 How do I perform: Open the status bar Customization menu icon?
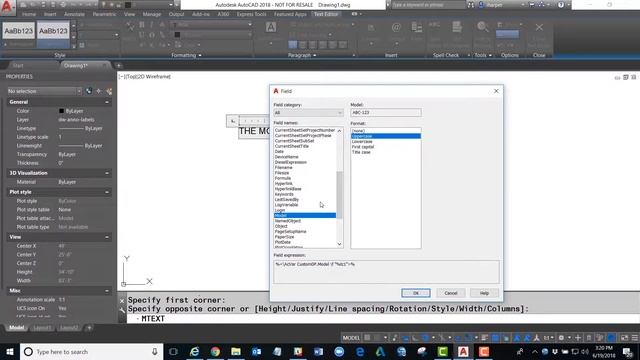tap(635, 338)
